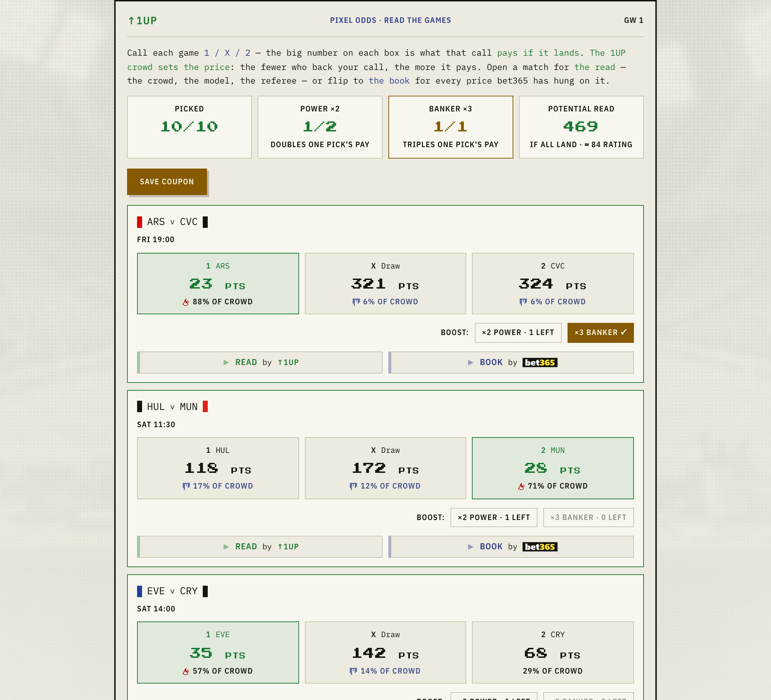Click ×3 Banker 0 left on HUL v MUN
Screen dimensions: 771x700
589,517
